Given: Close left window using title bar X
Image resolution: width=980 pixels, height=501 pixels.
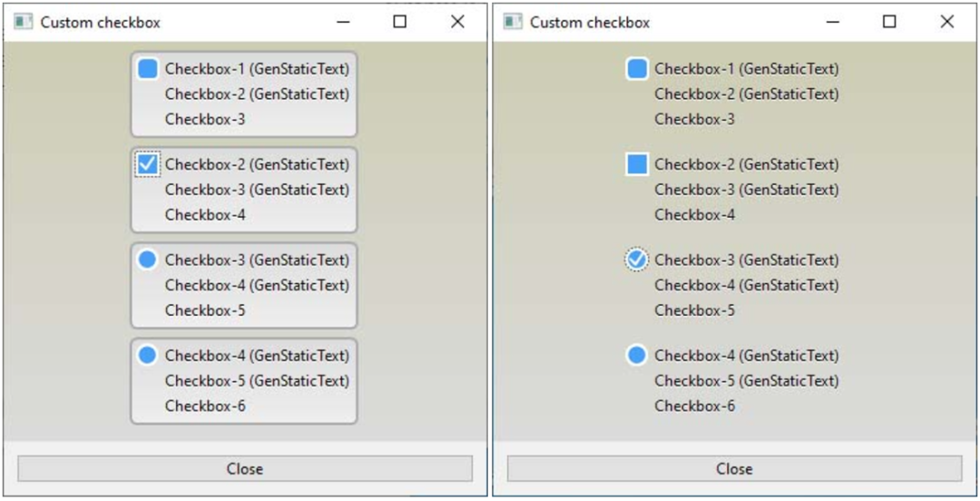Looking at the screenshot, I should coord(457,22).
